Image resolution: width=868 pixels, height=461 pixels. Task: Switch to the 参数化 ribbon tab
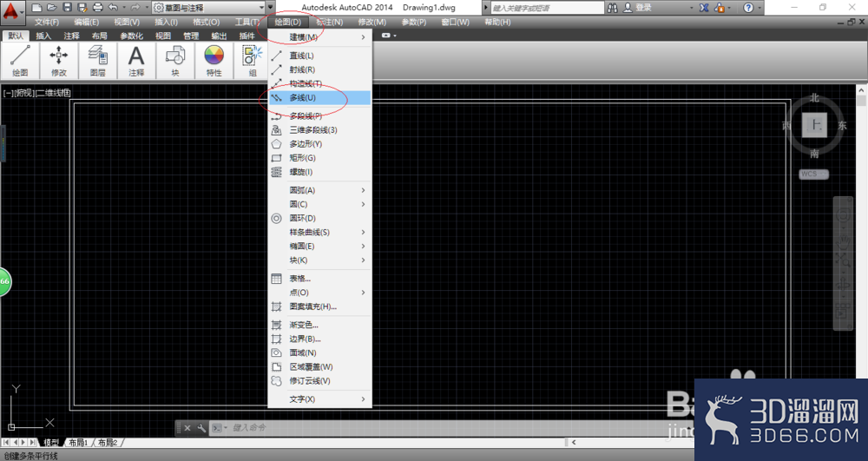131,36
